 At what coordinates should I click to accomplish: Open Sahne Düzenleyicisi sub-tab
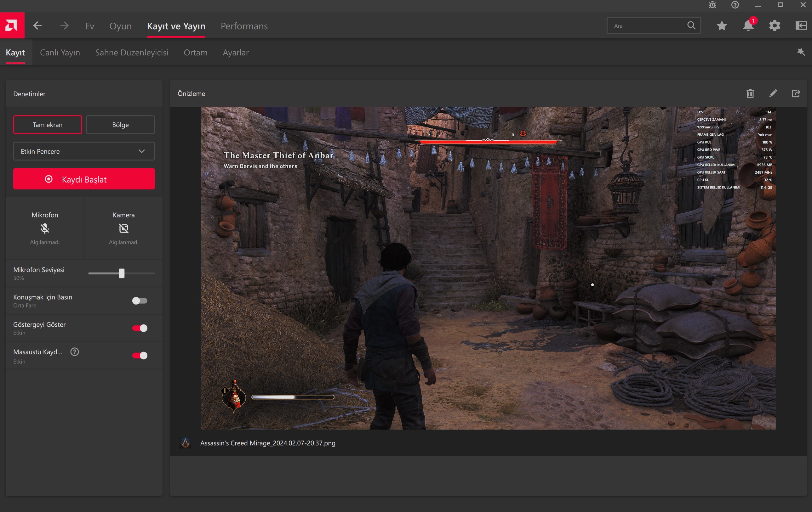tap(132, 53)
